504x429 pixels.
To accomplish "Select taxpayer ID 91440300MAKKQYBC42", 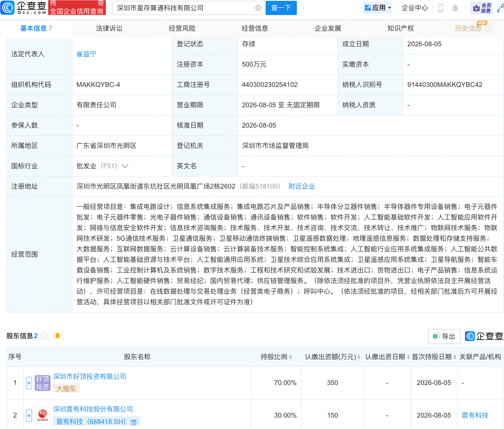I will 445,85.
